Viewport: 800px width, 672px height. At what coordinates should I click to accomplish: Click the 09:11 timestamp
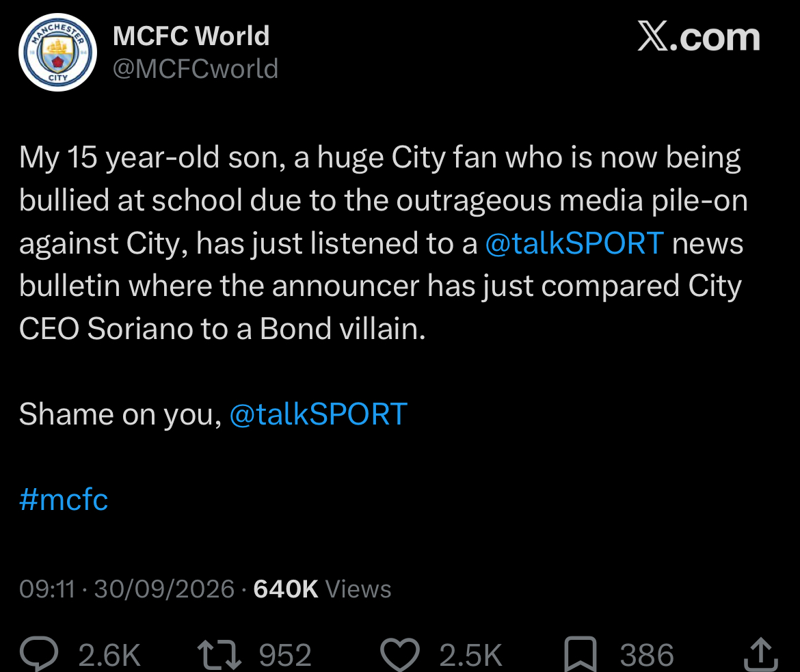pos(47,589)
